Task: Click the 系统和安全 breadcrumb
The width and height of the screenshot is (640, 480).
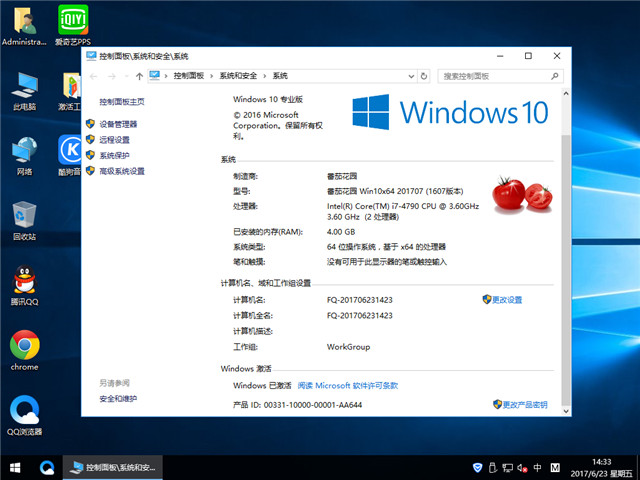Action: 238,76
